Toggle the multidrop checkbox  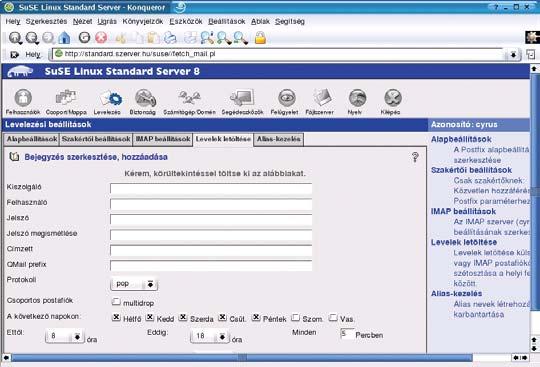pos(116,302)
